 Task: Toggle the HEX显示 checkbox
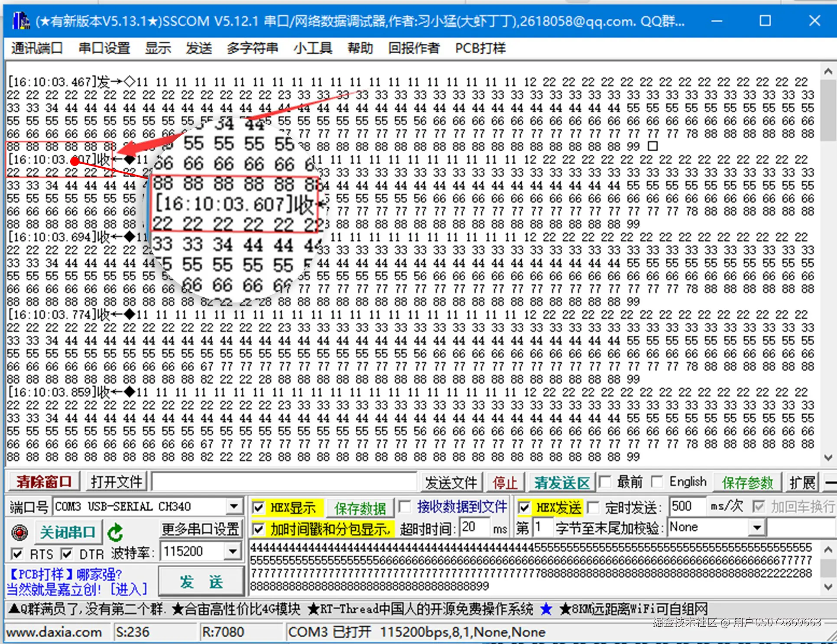259,507
